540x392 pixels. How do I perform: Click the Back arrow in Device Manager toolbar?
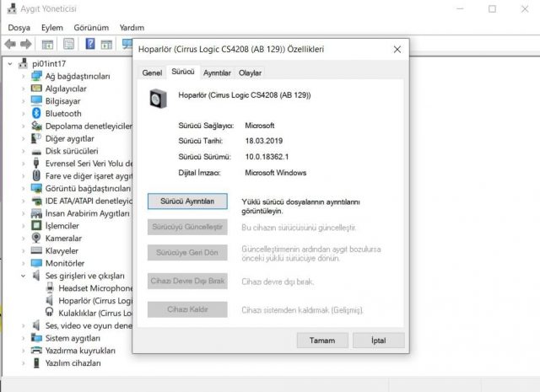10,44
